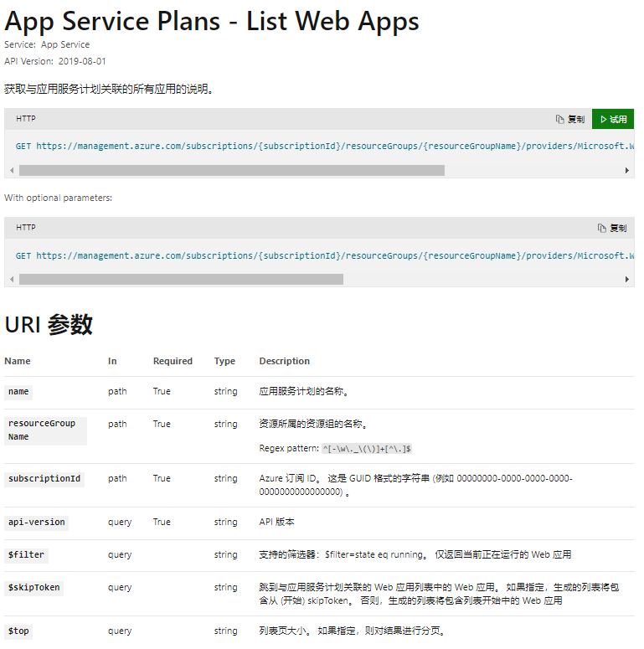Click the copy icon in second code header
Viewport: 644px width, 649px height.
tap(602, 228)
